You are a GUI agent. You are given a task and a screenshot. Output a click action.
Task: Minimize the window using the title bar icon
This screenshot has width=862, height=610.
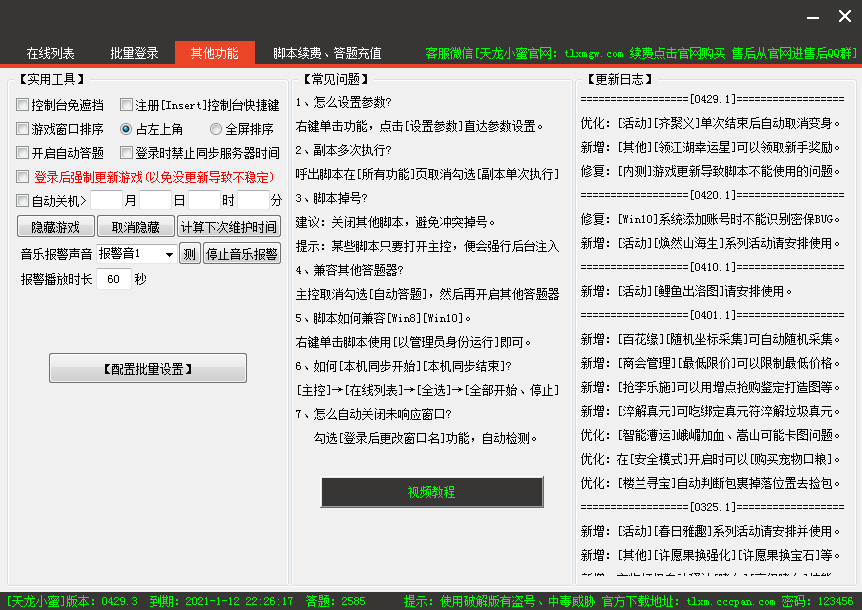pyautogui.click(x=815, y=18)
